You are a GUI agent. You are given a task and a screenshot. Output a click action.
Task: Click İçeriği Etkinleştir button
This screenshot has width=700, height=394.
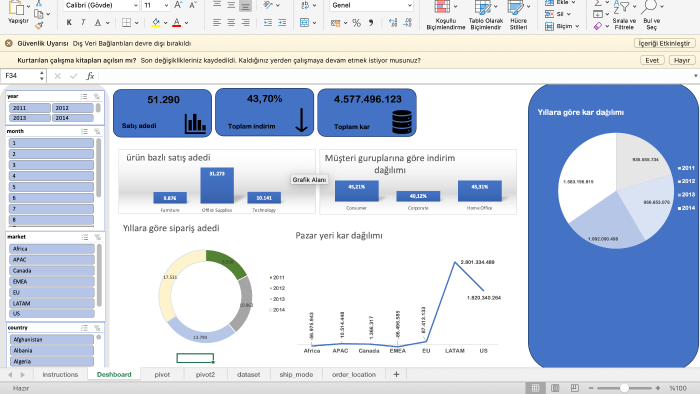[x=664, y=43]
